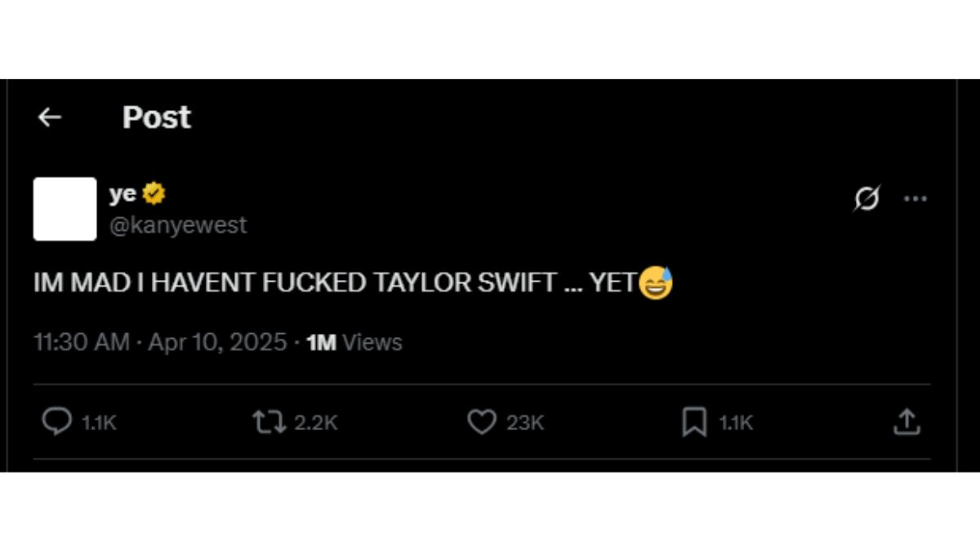Open the Grok explain-post icon
The width and height of the screenshot is (980, 551).
click(866, 198)
